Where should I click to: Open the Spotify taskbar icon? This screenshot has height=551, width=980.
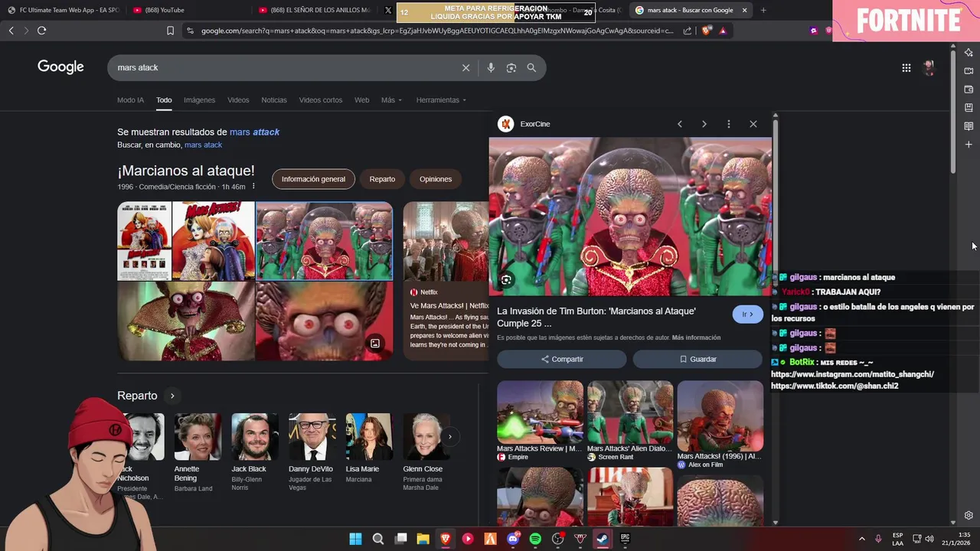coord(535,539)
